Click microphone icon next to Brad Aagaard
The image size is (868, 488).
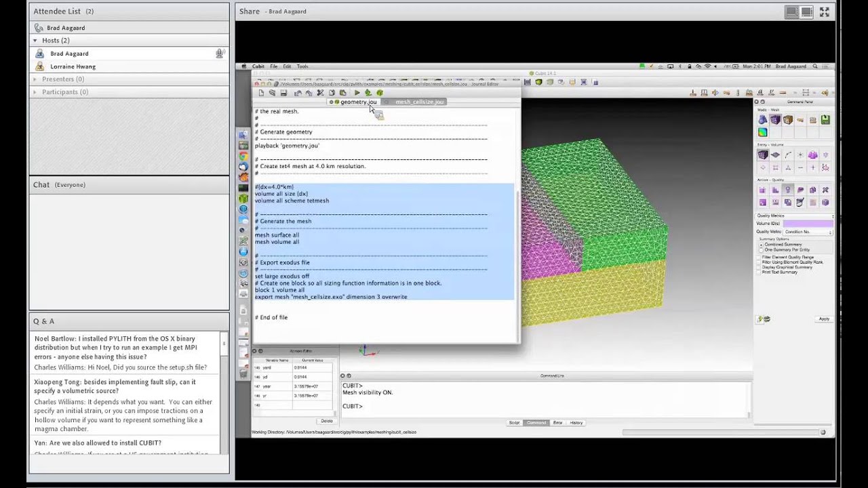coord(219,54)
